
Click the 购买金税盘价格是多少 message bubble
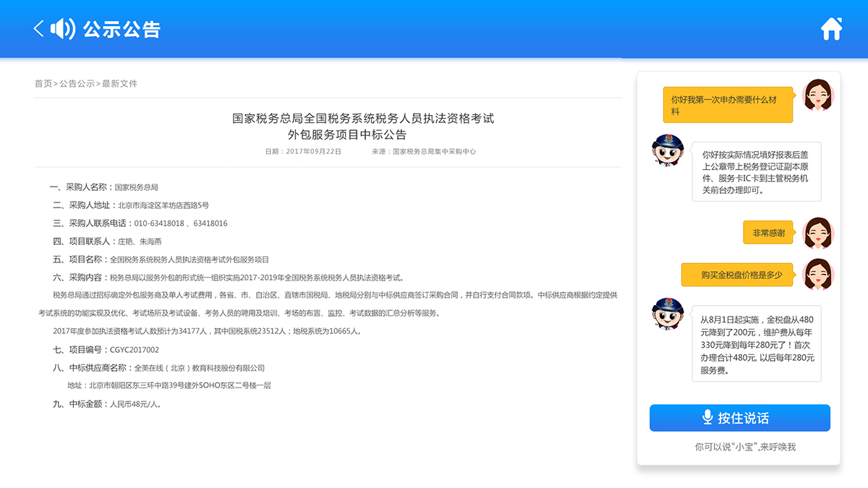coord(736,275)
